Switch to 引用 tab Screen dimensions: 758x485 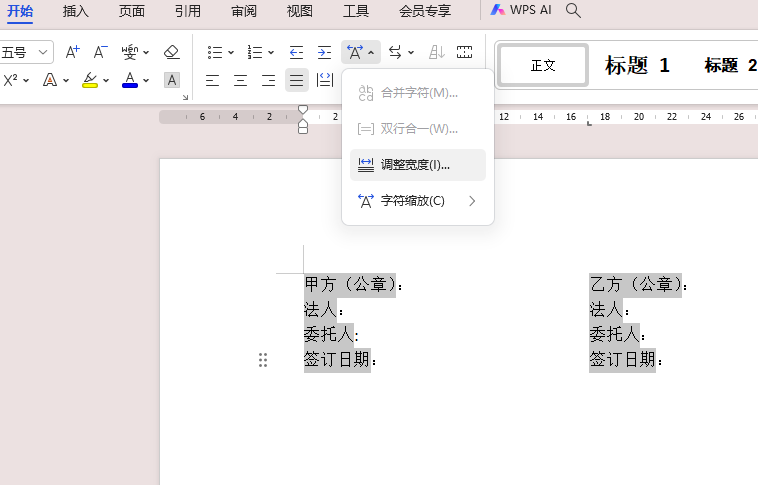pyautogui.click(x=188, y=11)
